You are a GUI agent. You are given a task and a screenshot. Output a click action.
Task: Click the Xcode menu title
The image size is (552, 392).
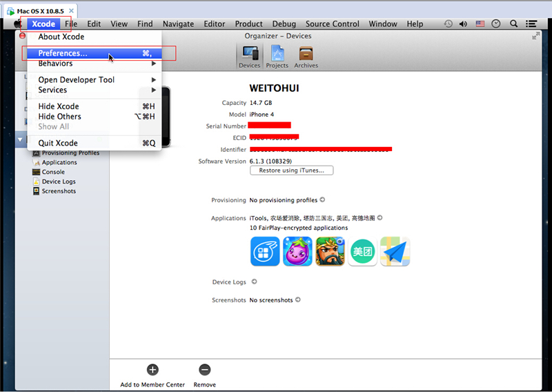pyautogui.click(x=43, y=23)
